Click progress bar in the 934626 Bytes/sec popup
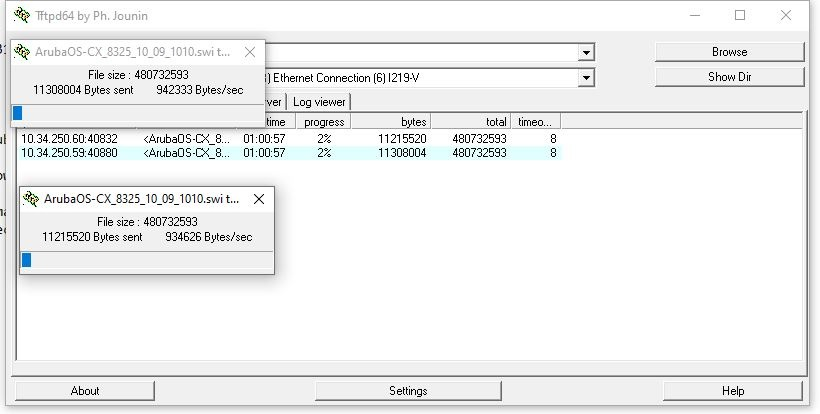820x414 pixels. click(x=146, y=260)
